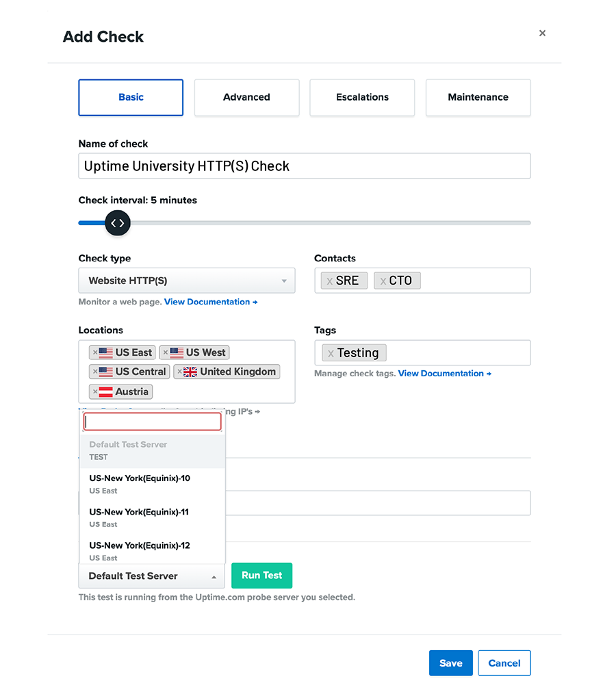This screenshot has width=616, height=698.
Task: Open the Advanced tab
Action: pyautogui.click(x=246, y=97)
